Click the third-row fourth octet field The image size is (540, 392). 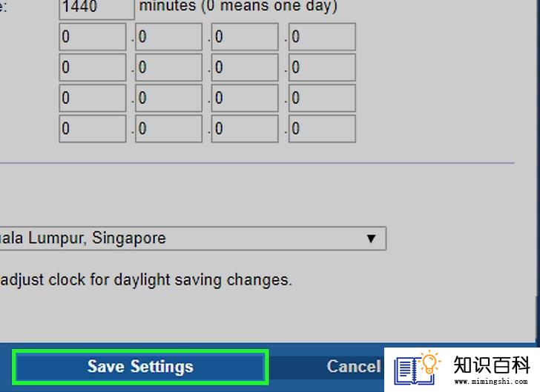pyautogui.click(x=322, y=98)
